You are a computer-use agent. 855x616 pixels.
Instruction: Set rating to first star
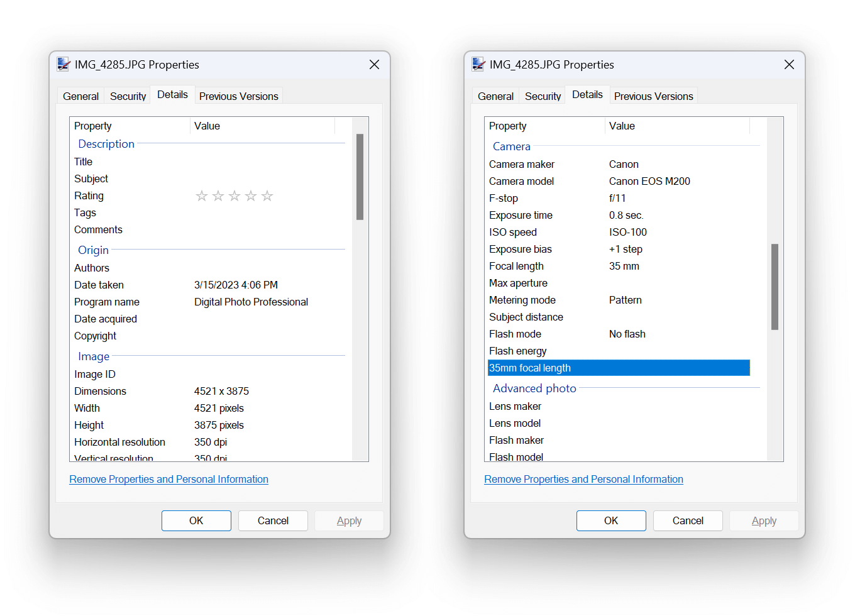(x=201, y=196)
